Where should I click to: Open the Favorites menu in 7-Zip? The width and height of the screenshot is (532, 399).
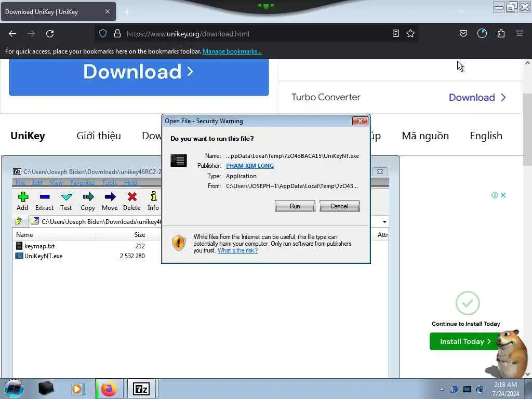(x=83, y=182)
